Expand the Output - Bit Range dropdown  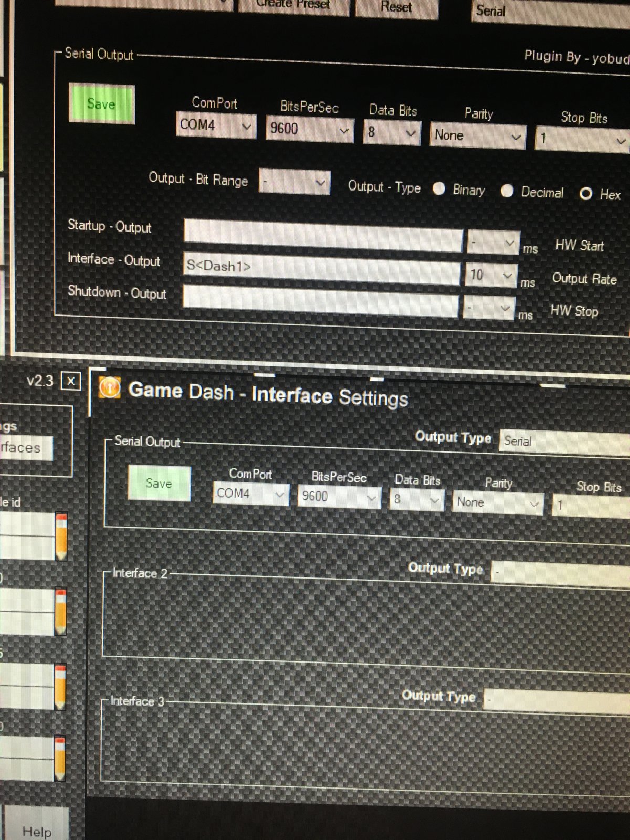pos(295,182)
